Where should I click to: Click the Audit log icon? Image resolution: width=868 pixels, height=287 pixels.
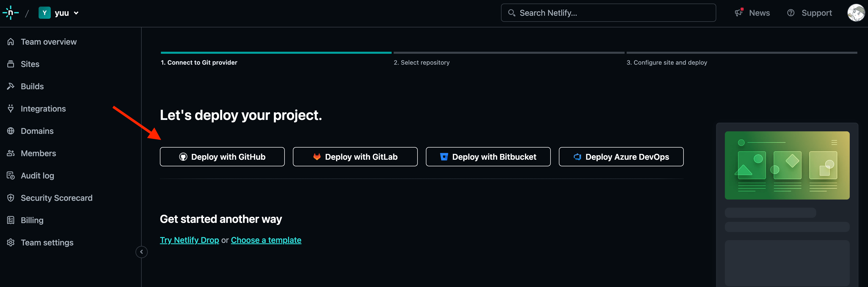[x=11, y=176]
